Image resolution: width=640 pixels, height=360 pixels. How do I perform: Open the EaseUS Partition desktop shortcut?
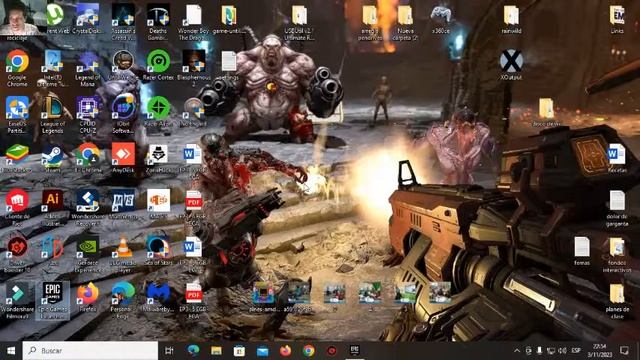[x=17, y=115]
